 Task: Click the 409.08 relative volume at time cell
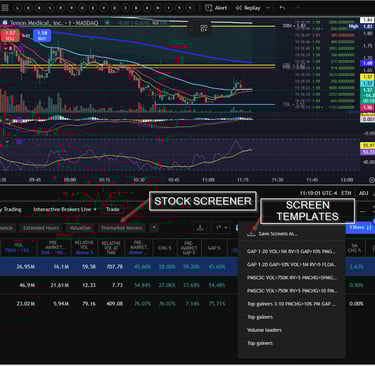114,304
